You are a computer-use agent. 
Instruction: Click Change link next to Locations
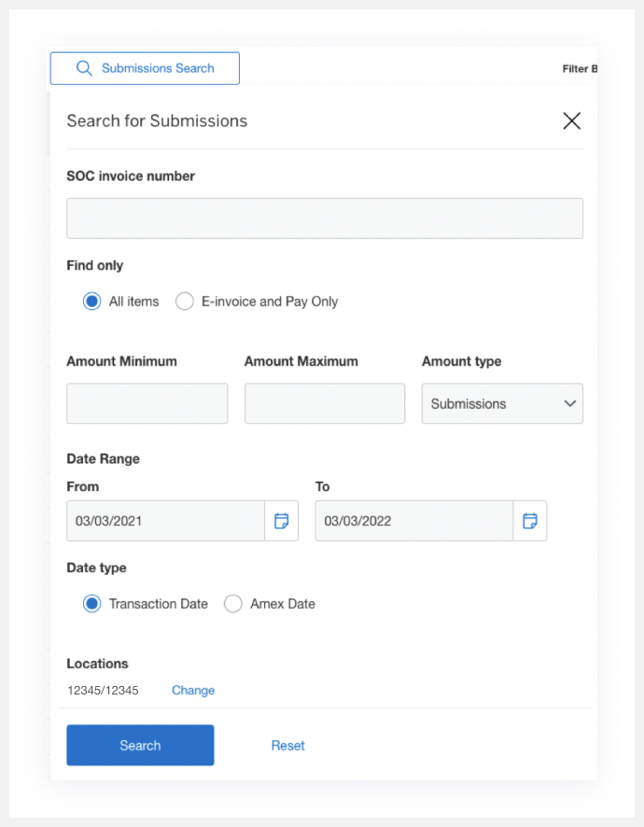pyautogui.click(x=193, y=691)
